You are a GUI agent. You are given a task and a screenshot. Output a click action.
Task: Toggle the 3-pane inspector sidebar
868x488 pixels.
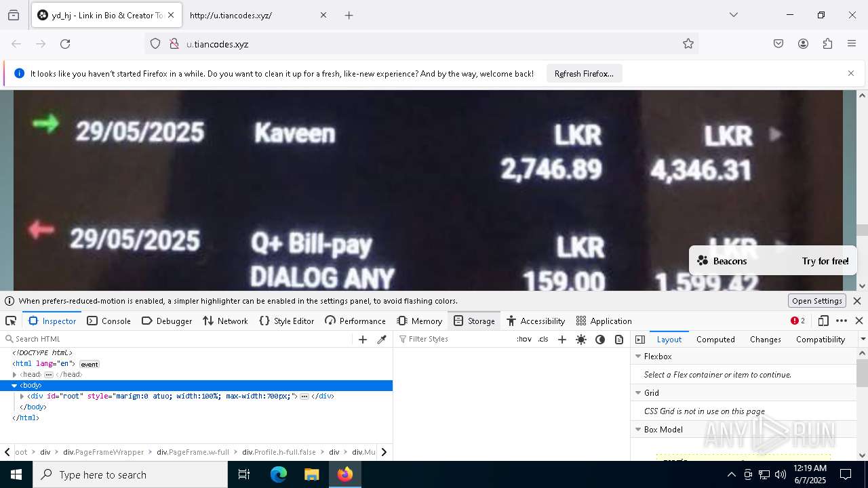coord(640,340)
